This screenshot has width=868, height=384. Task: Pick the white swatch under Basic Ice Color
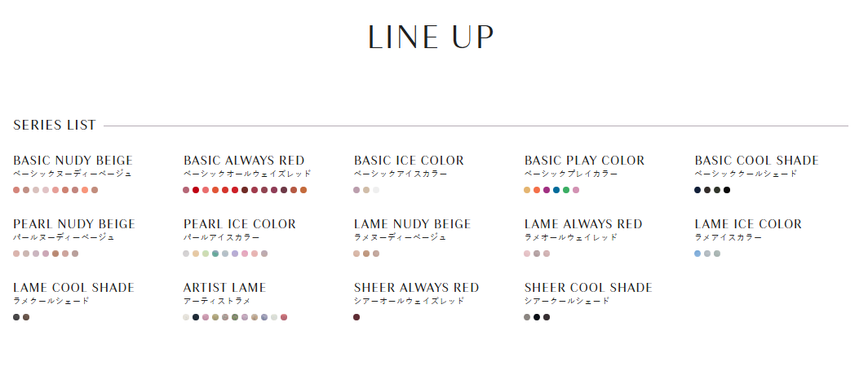coord(376,190)
